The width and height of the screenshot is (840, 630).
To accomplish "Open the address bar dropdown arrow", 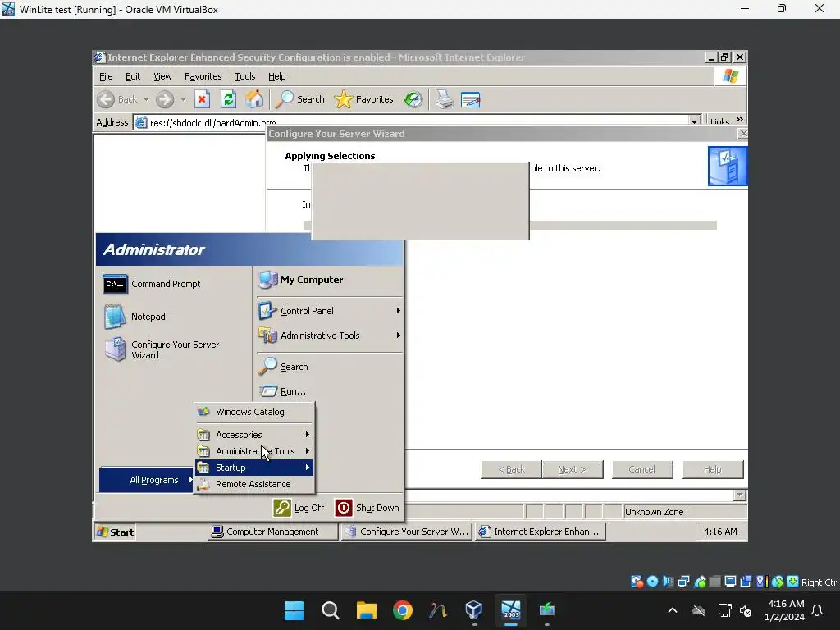I will click(694, 121).
